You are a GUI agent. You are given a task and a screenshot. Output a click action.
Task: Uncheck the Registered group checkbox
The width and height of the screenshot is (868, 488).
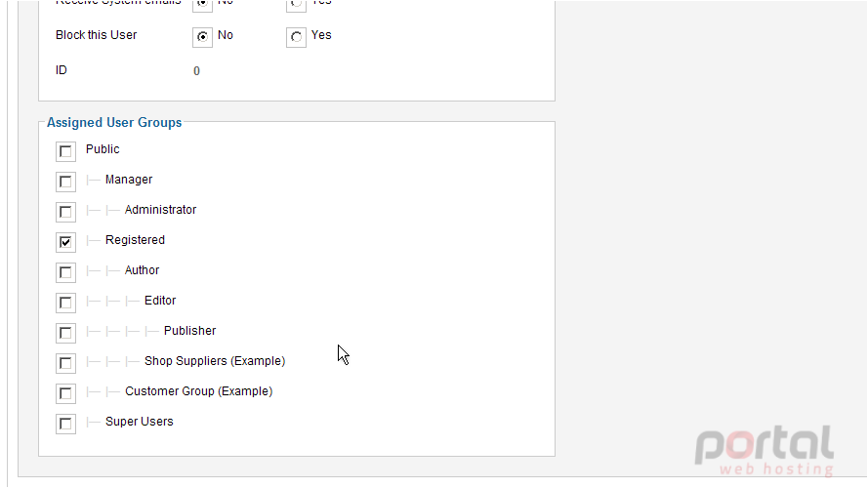click(65, 242)
